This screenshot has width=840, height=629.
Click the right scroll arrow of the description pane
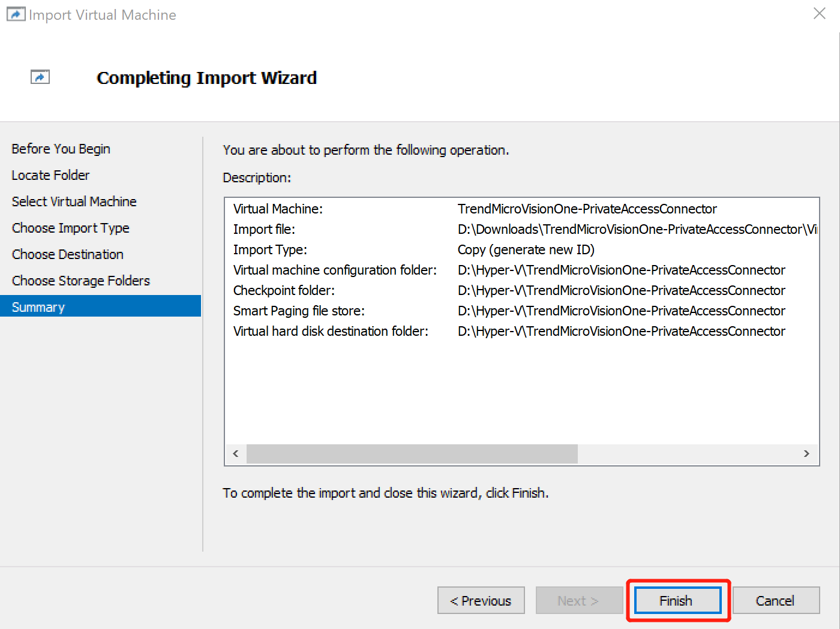(807, 454)
